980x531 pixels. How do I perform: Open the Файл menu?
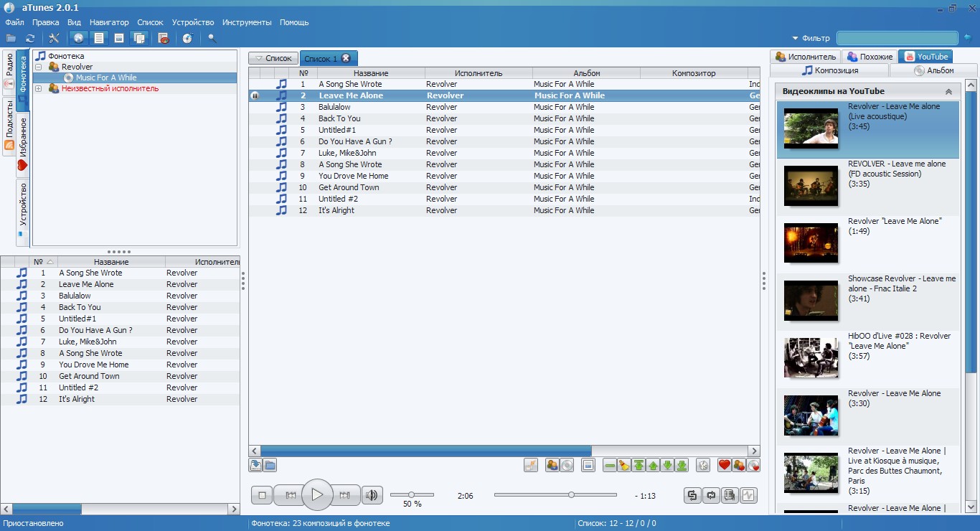[14, 22]
